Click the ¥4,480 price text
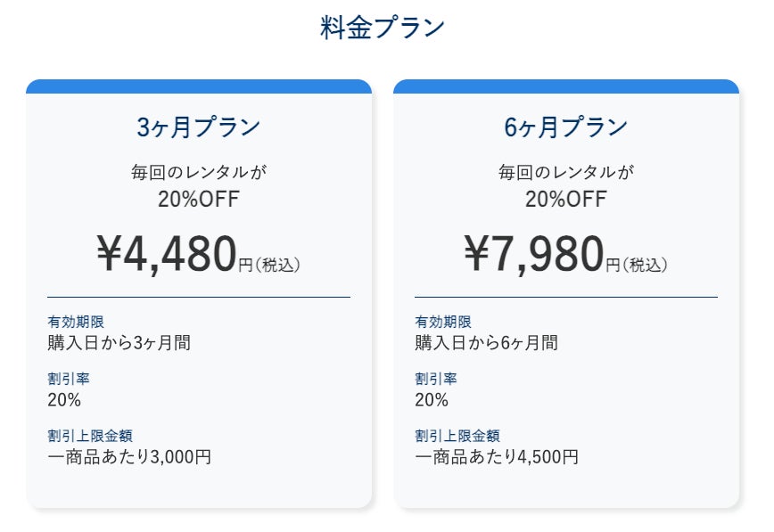The width and height of the screenshot is (774, 532). pyautogui.click(x=168, y=253)
